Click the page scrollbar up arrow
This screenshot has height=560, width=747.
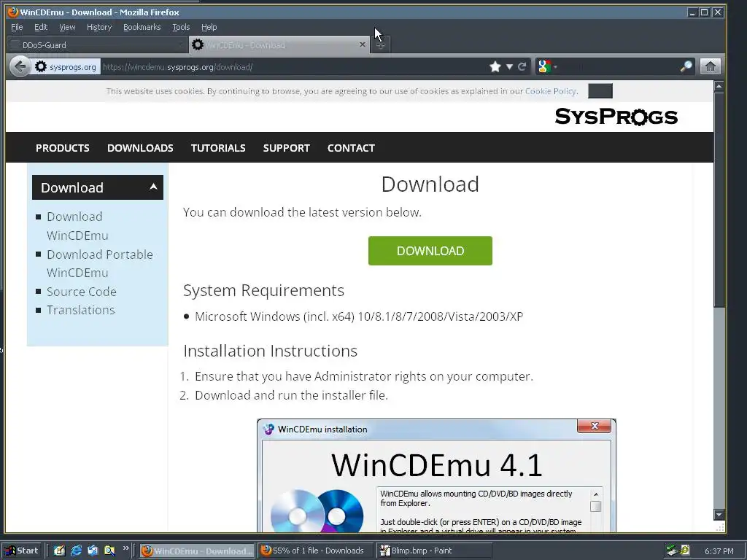pos(719,86)
